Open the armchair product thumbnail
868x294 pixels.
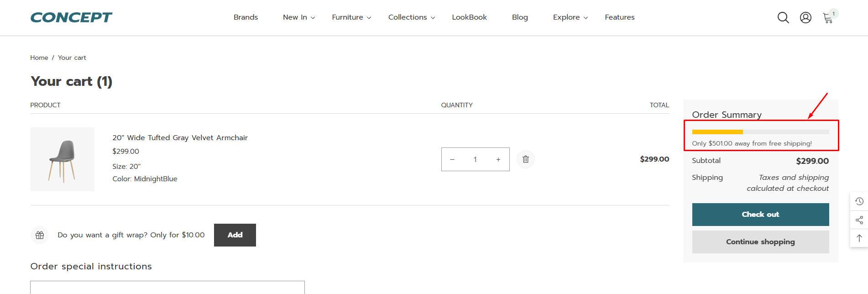pyautogui.click(x=63, y=159)
